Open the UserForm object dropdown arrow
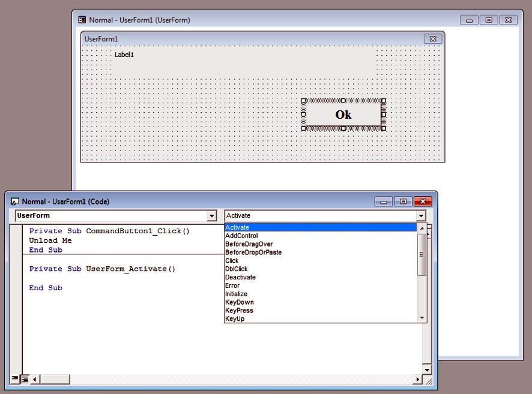This screenshot has width=532, height=394. click(x=212, y=215)
